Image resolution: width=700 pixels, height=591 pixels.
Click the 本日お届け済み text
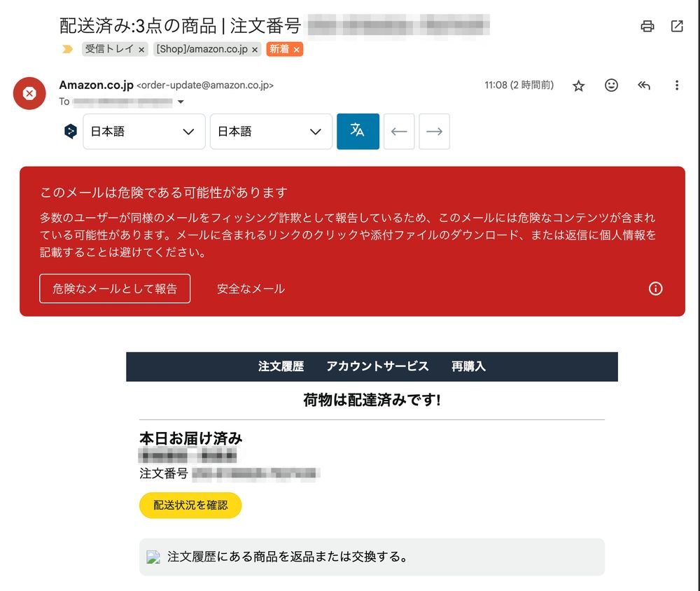190,438
